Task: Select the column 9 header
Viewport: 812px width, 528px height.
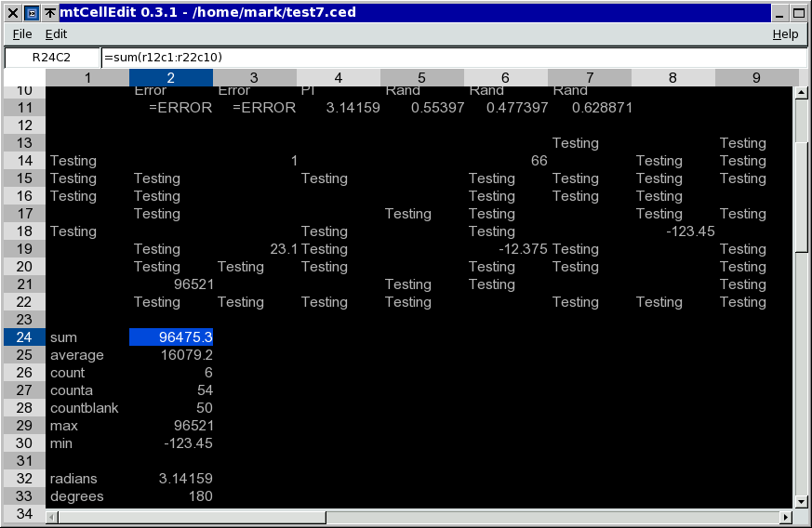Action: pos(755,78)
